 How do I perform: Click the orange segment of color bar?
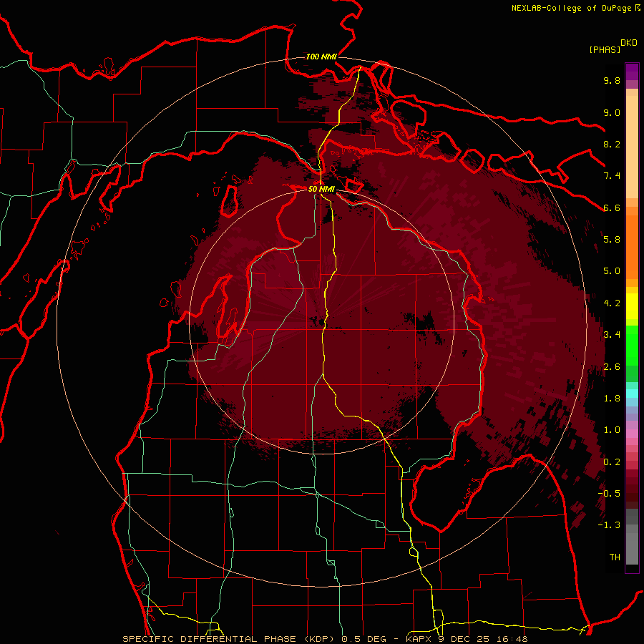point(632,246)
